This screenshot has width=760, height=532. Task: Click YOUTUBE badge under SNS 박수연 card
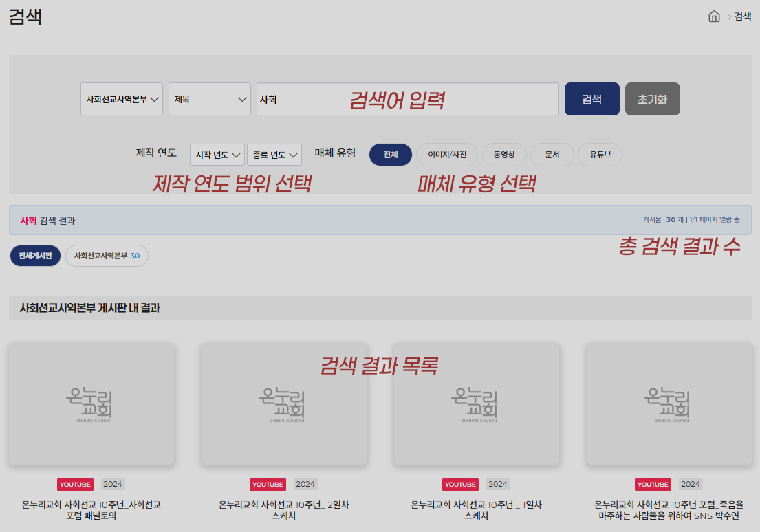[x=653, y=484]
